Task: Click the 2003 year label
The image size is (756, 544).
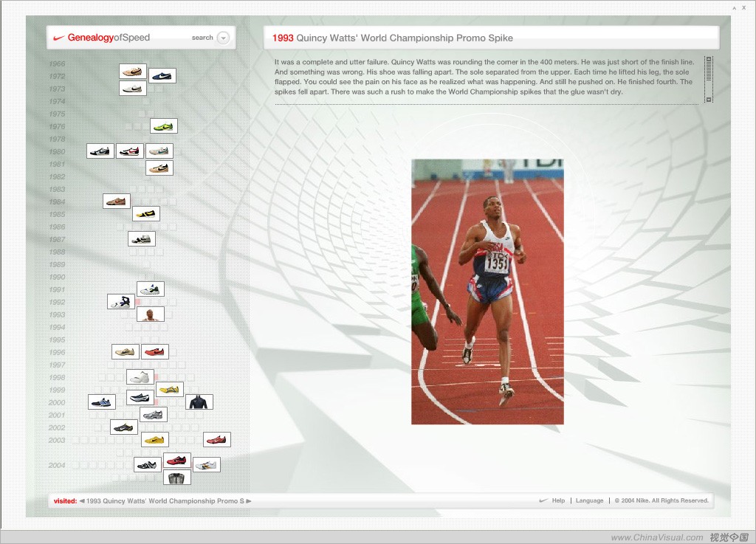Action: [57, 440]
